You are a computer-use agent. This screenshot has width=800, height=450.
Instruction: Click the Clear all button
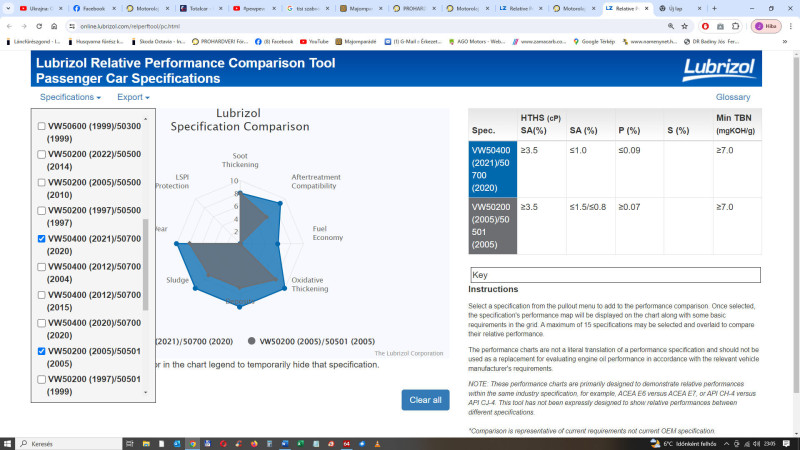coord(425,400)
